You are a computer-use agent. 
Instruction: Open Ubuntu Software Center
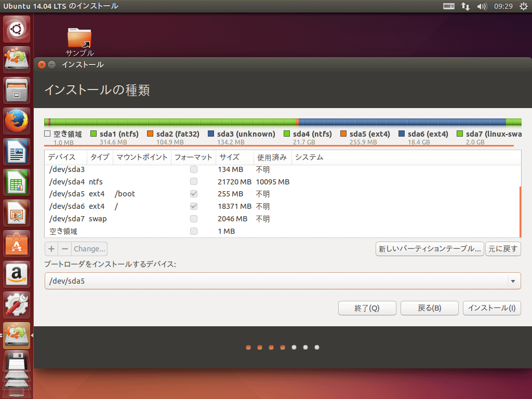[x=17, y=244]
